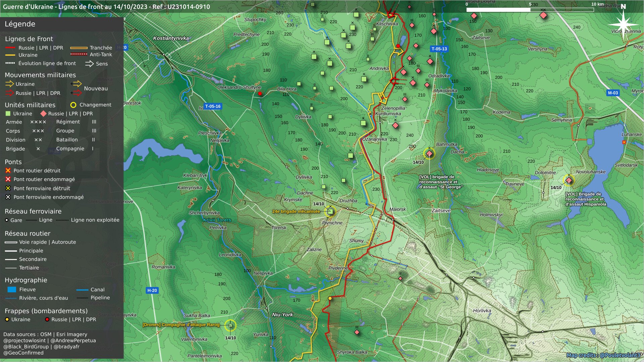Click legend Russie red strike dot

tap(47, 319)
